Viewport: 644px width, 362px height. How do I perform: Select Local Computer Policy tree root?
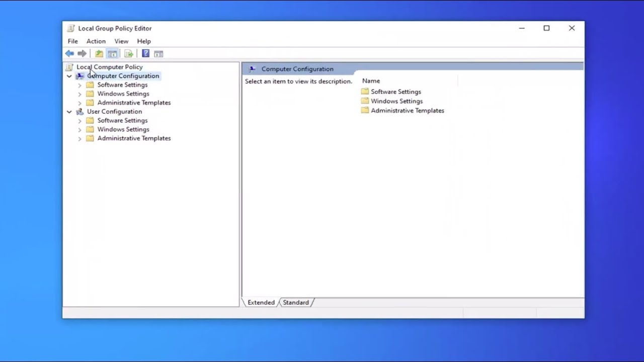[110, 67]
